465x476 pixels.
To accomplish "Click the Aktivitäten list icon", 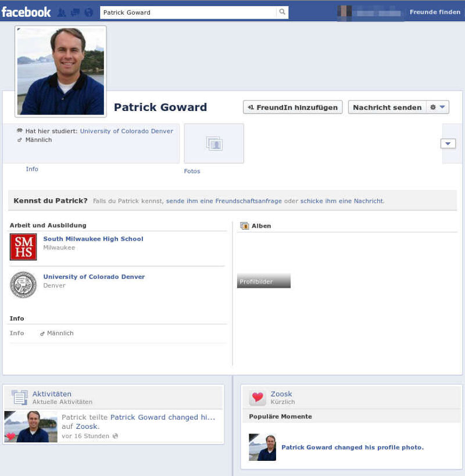I will [x=20, y=398].
